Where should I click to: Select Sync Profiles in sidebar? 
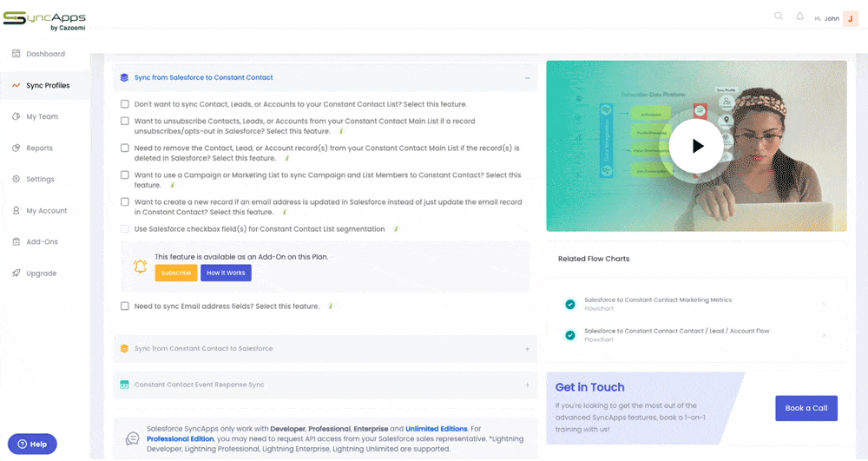coord(48,85)
